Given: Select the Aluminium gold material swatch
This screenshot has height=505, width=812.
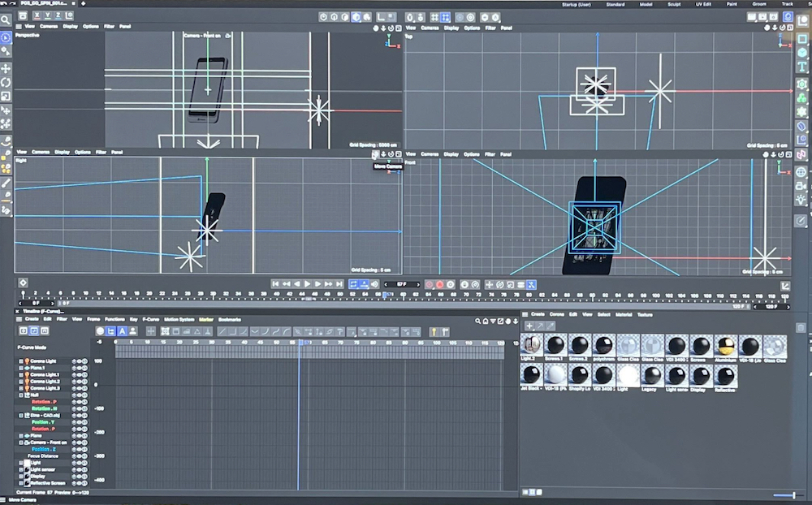Looking at the screenshot, I should (x=726, y=346).
